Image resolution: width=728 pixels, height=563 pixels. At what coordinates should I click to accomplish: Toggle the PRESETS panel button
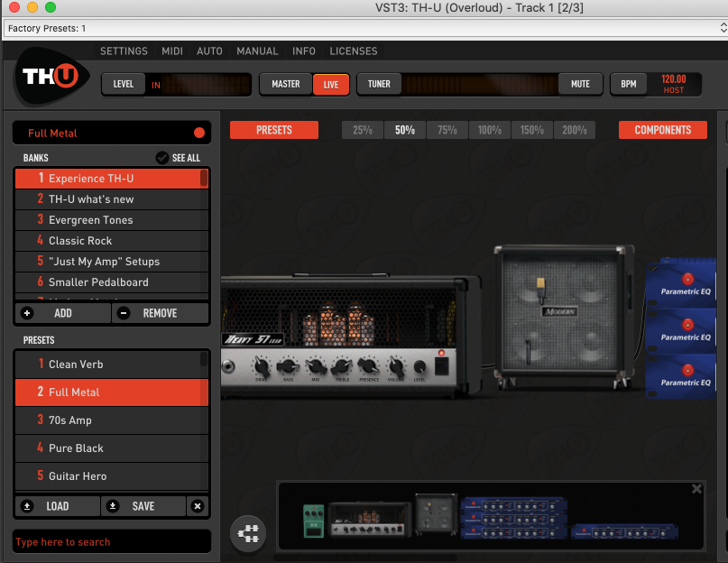click(x=274, y=130)
